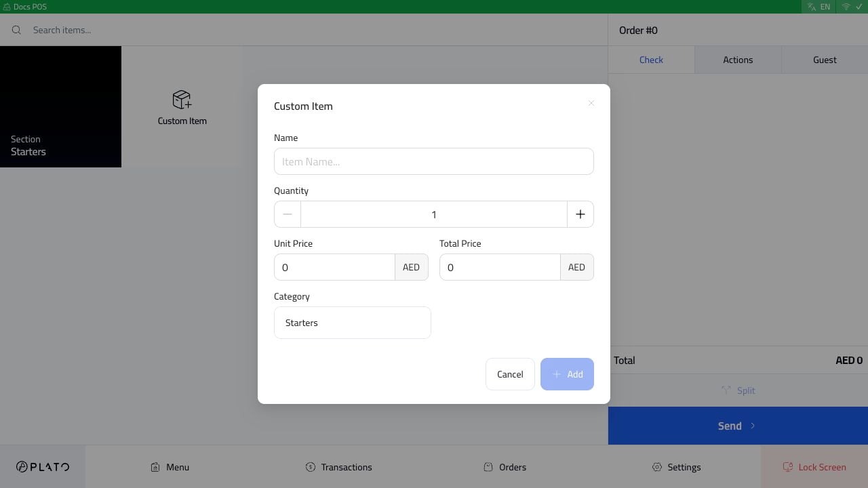The height and width of the screenshot is (488, 868).
Task: Click the Custom Item box icon
Action: click(182, 100)
